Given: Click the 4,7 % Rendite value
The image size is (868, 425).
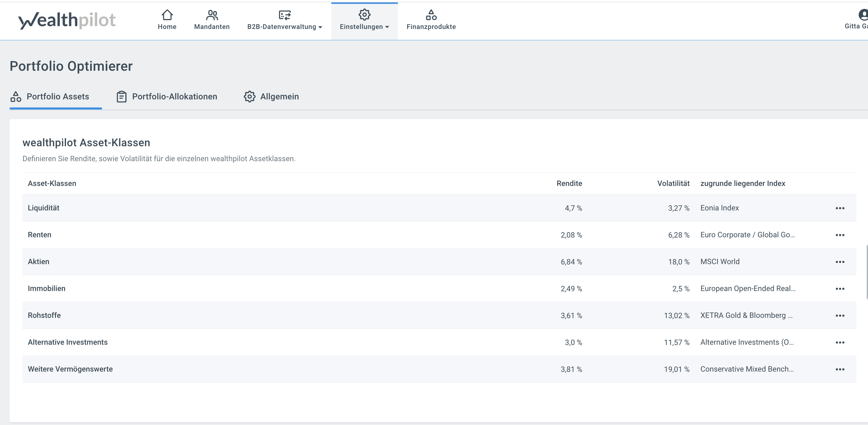Looking at the screenshot, I should tap(573, 208).
